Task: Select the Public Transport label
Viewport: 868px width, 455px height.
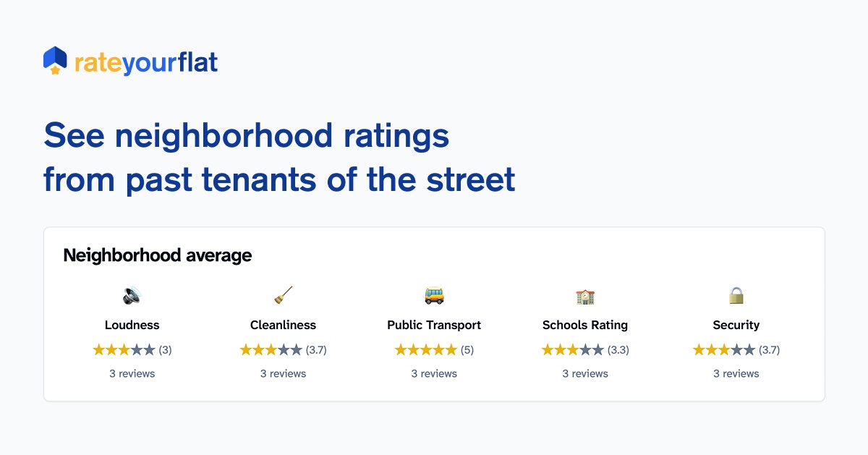Action: point(434,326)
